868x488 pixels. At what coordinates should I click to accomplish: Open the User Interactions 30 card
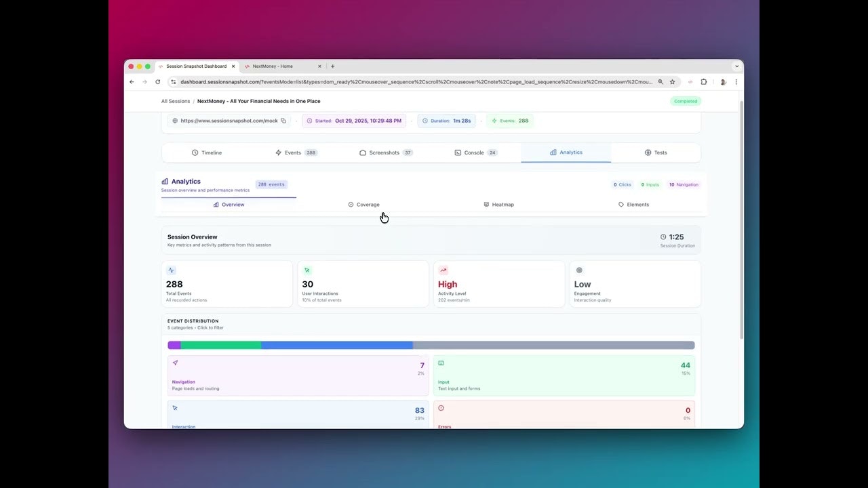363,284
